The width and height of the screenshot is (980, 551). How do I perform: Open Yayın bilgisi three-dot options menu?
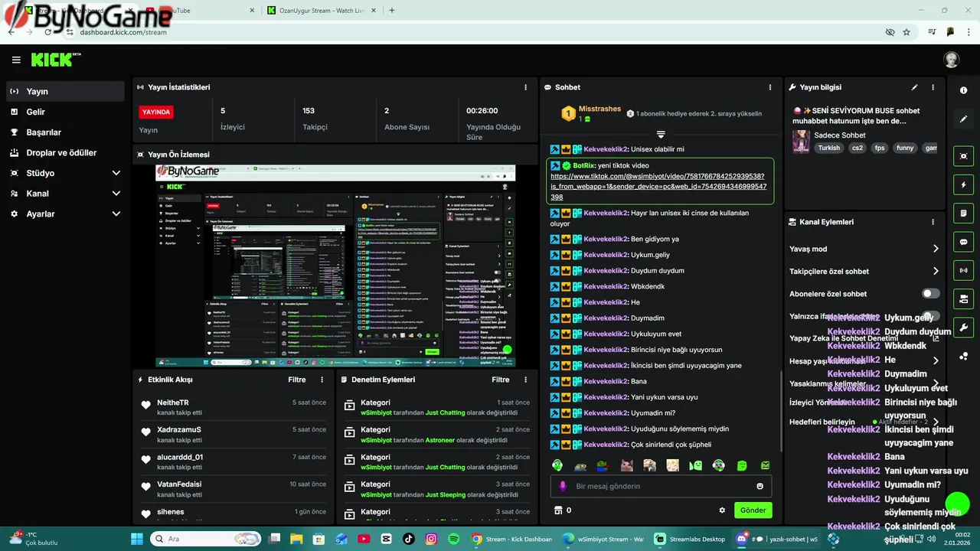(933, 87)
